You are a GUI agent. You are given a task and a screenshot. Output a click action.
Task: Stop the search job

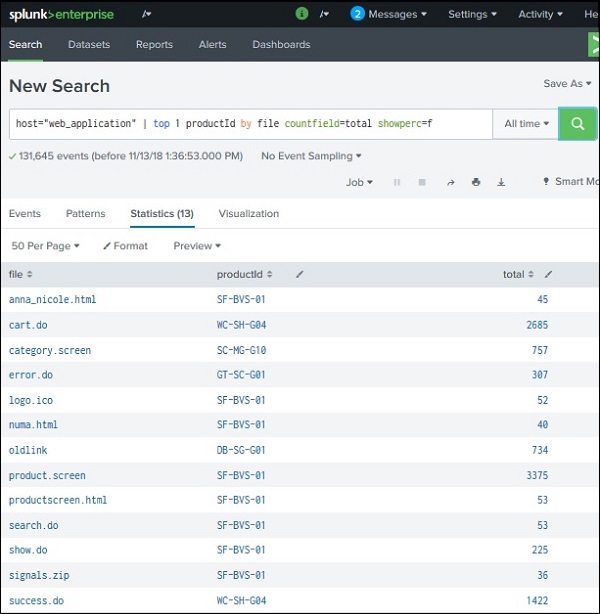click(x=422, y=182)
